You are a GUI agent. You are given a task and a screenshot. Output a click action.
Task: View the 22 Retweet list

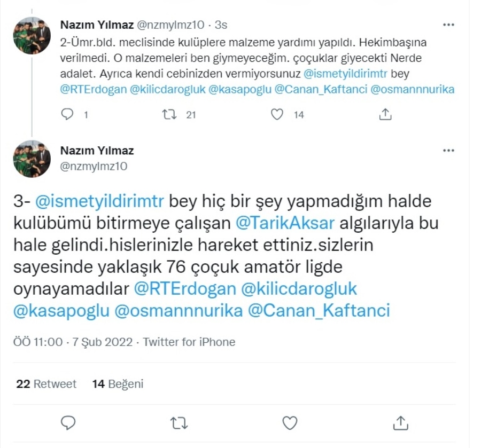tap(46, 383)
